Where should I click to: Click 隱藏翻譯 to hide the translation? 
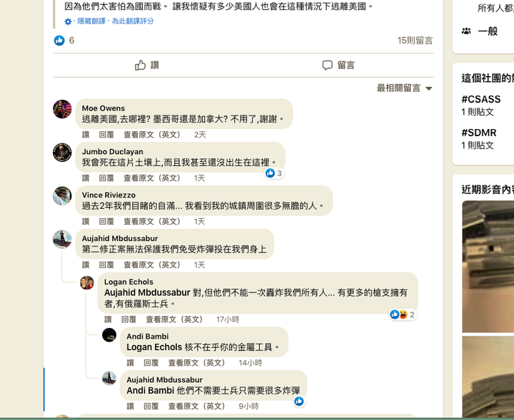point(91,21)
